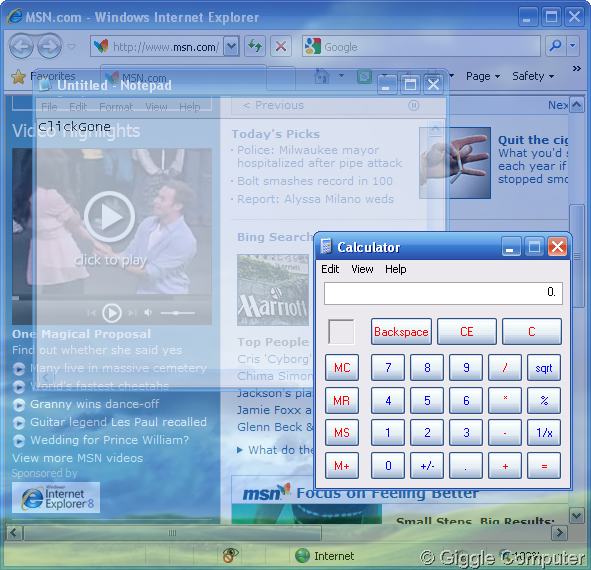Screen dimensions: 591x570
Task: Click the RSS feeds icon in IE toolbar
Action: 364,77
